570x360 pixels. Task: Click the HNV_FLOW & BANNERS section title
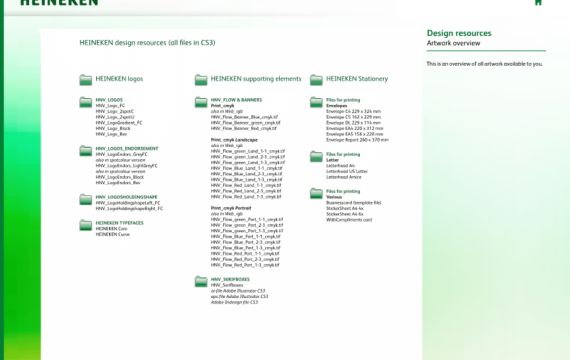pos(236,100)
